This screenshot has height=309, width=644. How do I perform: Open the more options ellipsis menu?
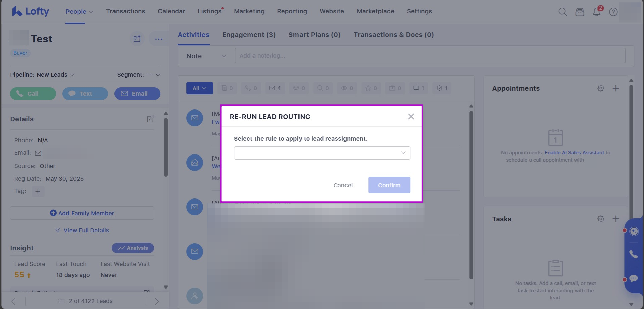point(158,39)
